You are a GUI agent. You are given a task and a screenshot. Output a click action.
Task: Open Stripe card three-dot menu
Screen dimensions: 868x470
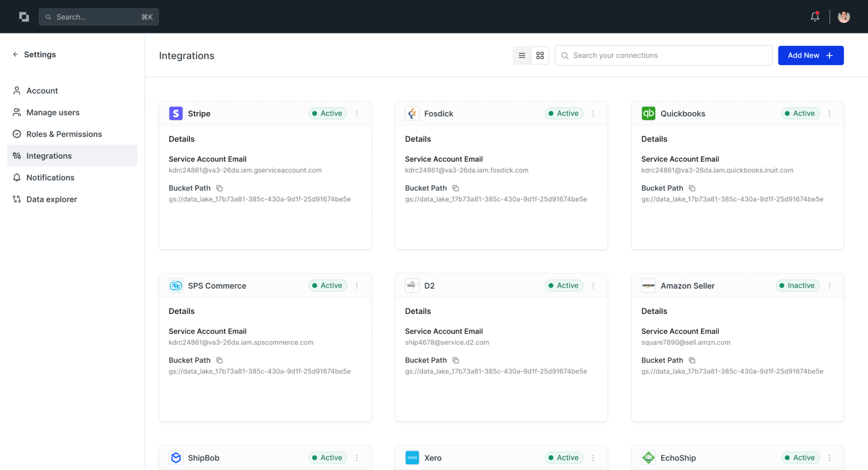[357, 113]
